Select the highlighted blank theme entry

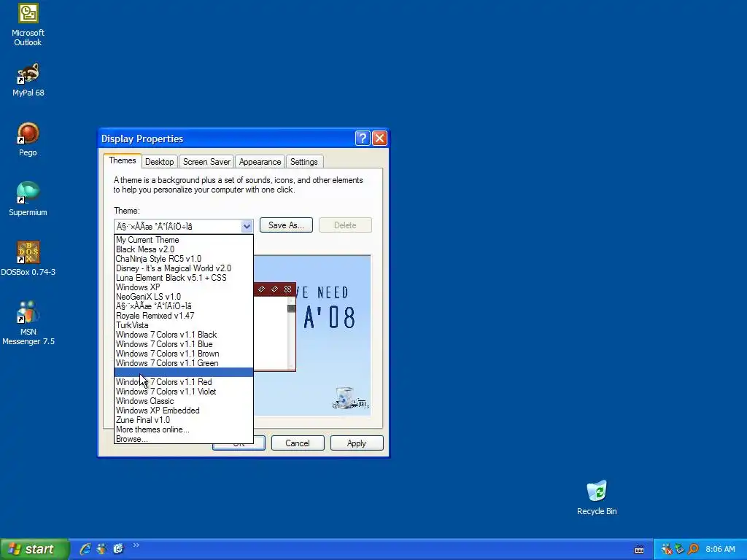183,373
